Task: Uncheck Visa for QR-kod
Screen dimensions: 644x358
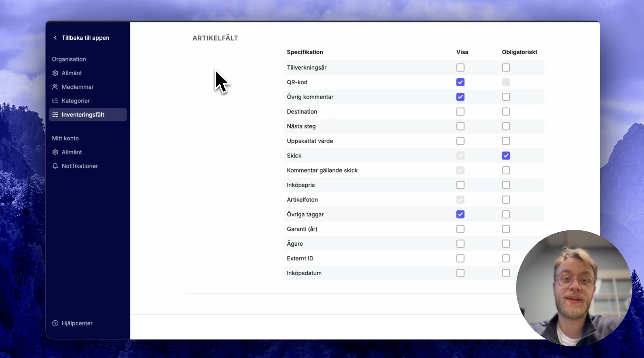Action: [460, 82]
